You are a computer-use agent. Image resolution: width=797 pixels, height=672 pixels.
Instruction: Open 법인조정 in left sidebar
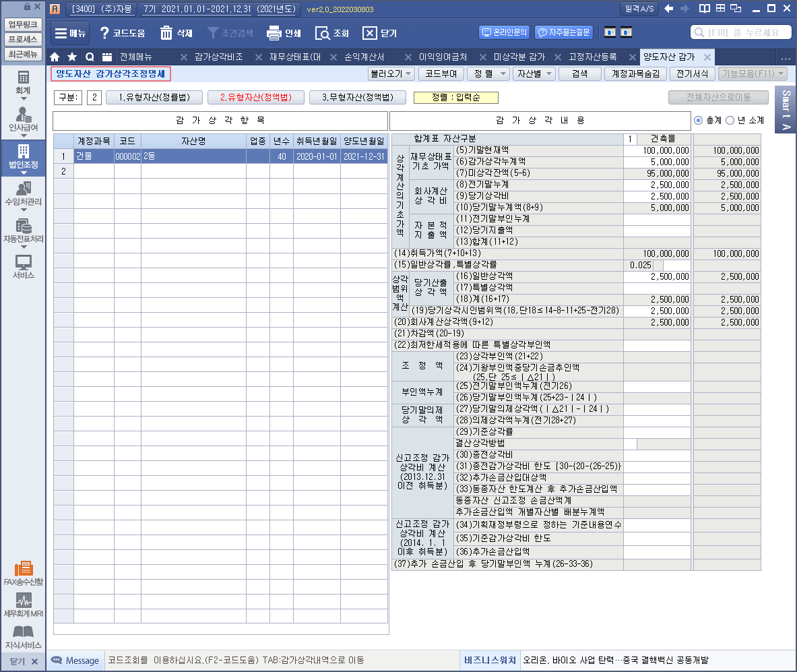tap(24, 156)
